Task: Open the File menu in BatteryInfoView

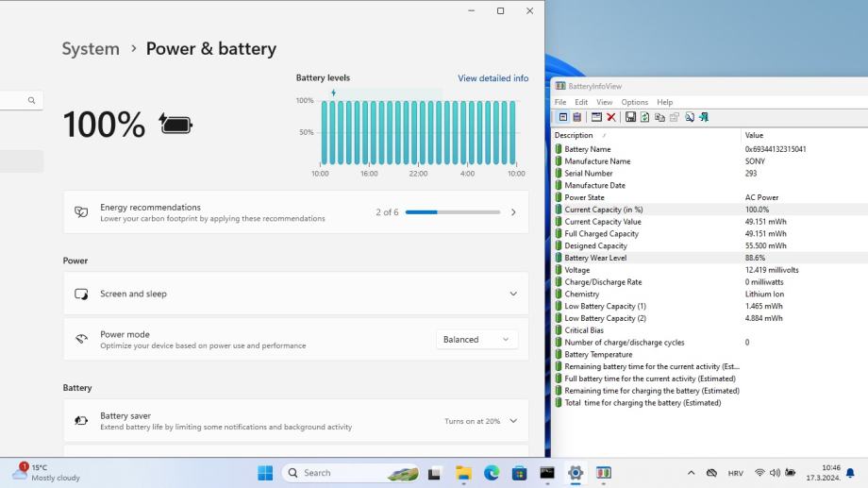Action: click(x=560, y=102)
